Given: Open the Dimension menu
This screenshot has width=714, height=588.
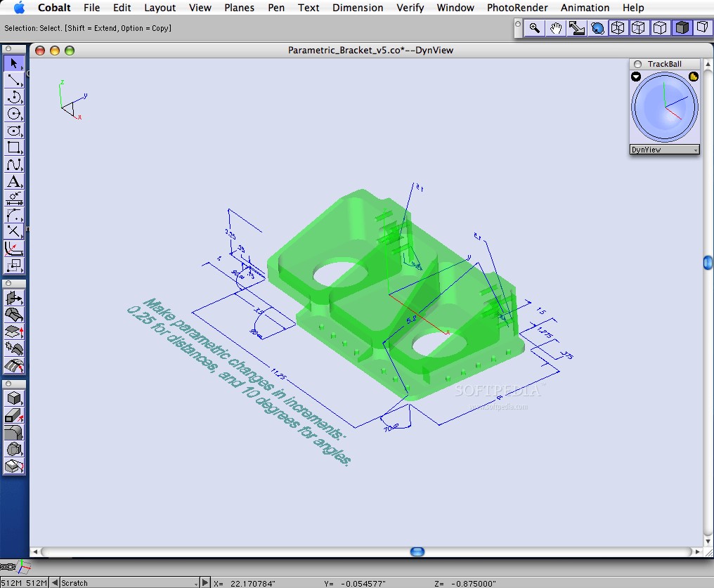Looking at the screenshot, I should point(358,8).
